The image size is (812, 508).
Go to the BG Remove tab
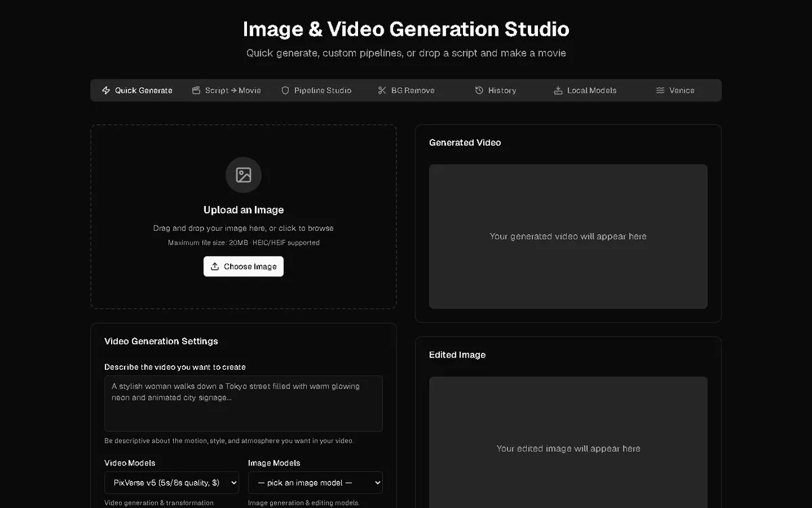406,90
